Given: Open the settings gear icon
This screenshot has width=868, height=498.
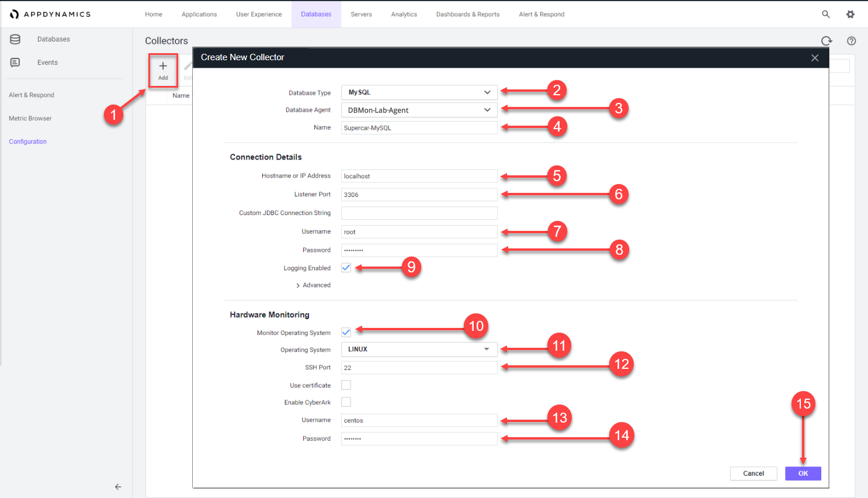Looking at the screenshot, I should [x=850, y=14].
